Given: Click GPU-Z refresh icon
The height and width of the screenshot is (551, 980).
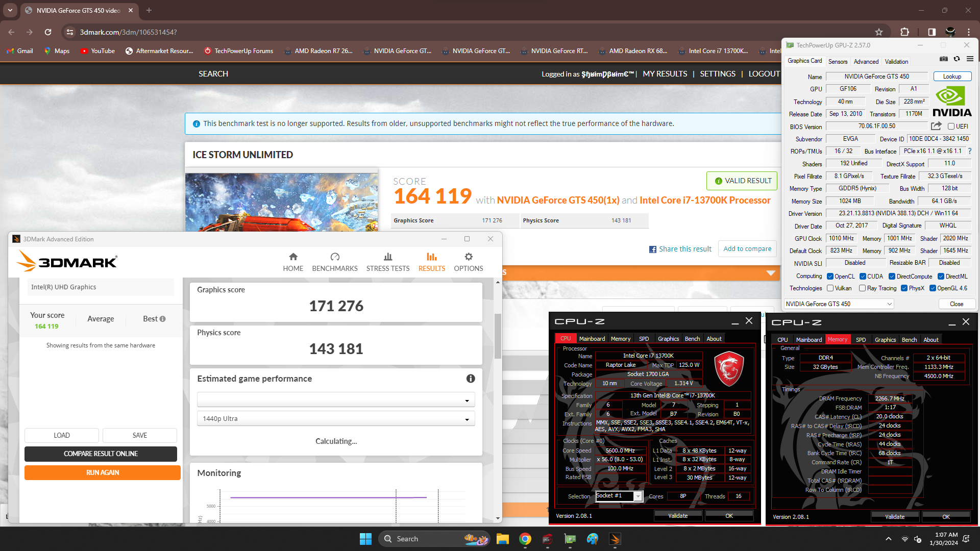Looking at the screenshot, I should (x=957, y=59).
